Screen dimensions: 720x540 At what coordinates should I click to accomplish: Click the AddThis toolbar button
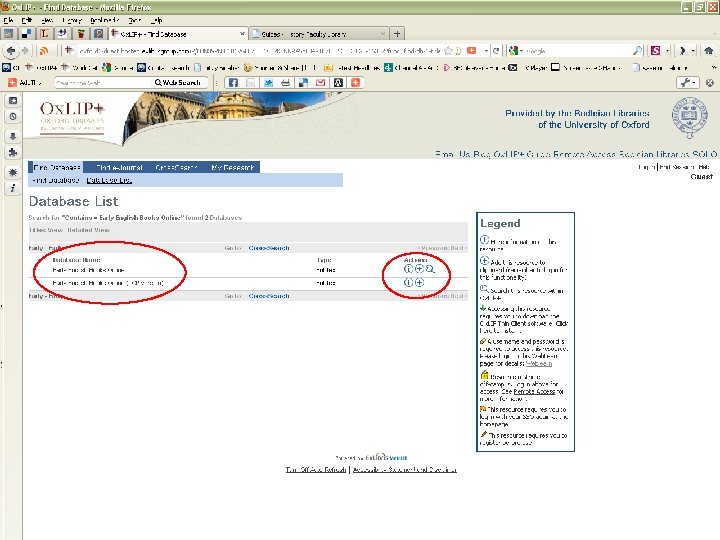25,83
